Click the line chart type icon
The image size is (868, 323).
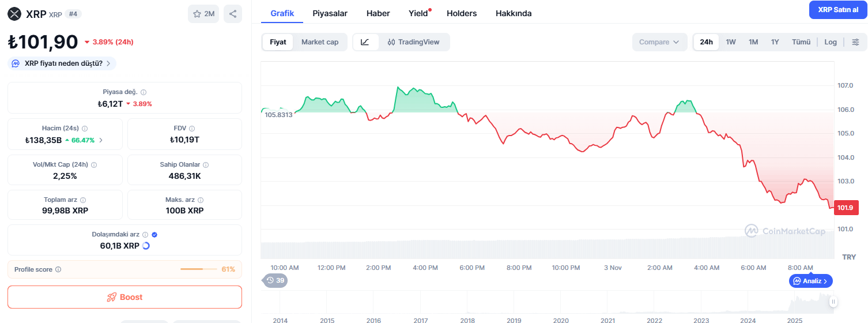(365, 42)
